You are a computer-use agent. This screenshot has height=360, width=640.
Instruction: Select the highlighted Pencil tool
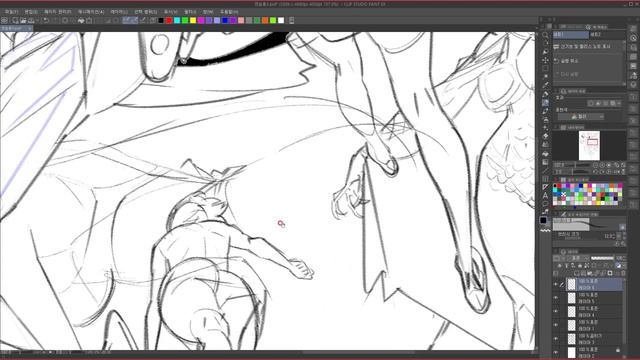coord(545,103)
